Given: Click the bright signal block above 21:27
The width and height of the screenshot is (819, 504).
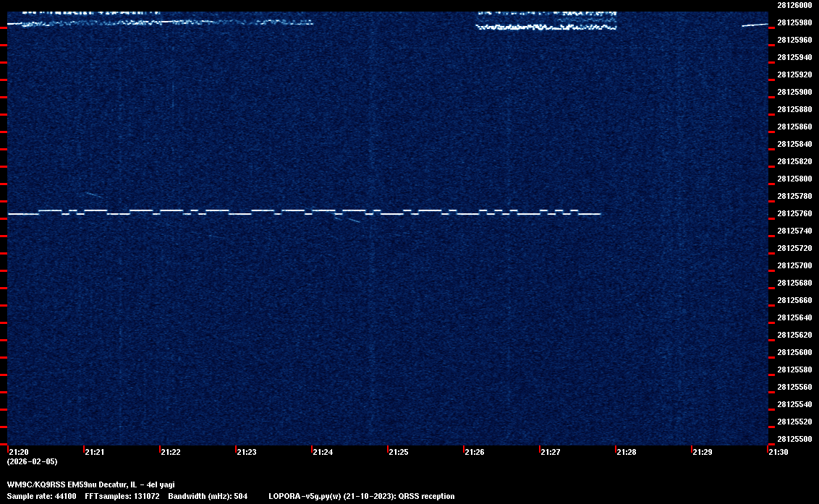Looking at the screenshot, I should point(546,22).
